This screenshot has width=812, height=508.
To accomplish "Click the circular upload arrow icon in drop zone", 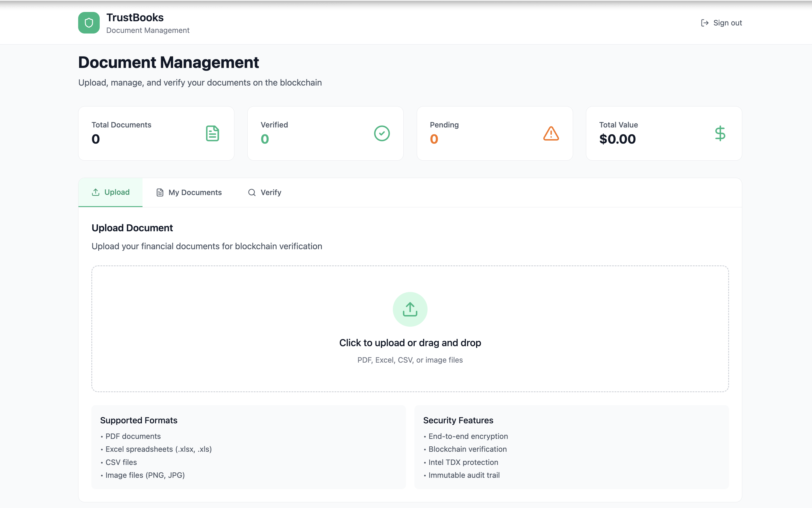I will click(410, 309).
